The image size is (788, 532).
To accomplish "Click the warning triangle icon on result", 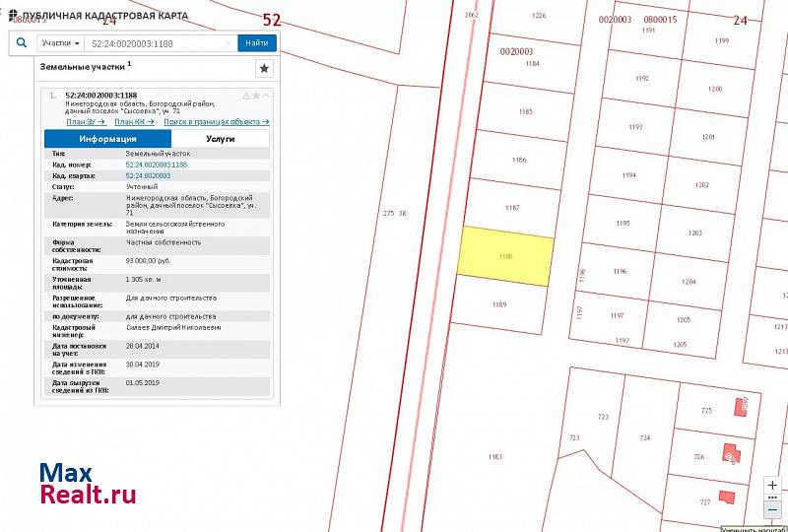I will (x=246, y=96).
